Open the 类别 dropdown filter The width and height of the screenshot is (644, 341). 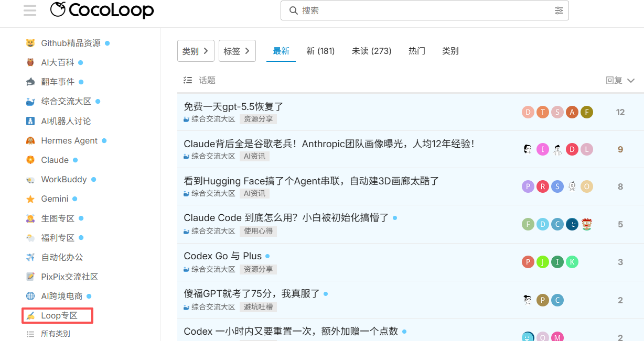[x=196, y=51]
